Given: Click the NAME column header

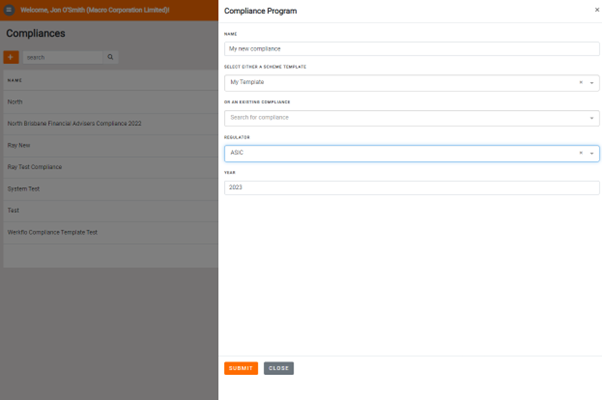Looking at the screenshot, I should coord(15,80).
